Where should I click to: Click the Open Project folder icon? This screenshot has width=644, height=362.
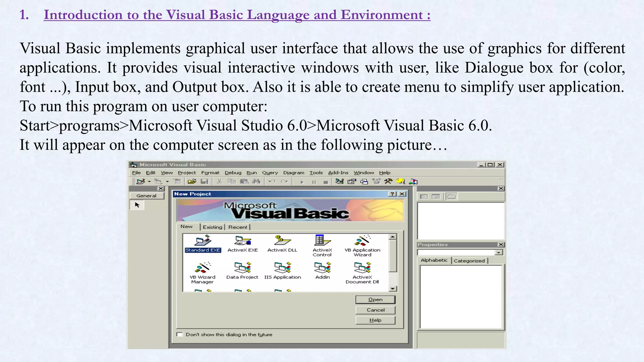[x=192, y=182]
